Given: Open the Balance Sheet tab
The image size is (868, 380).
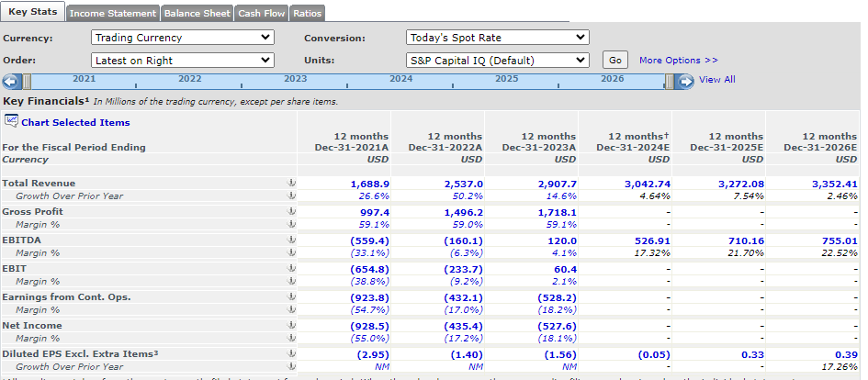Looking at the screenshot, I should [x=197, y=14].
